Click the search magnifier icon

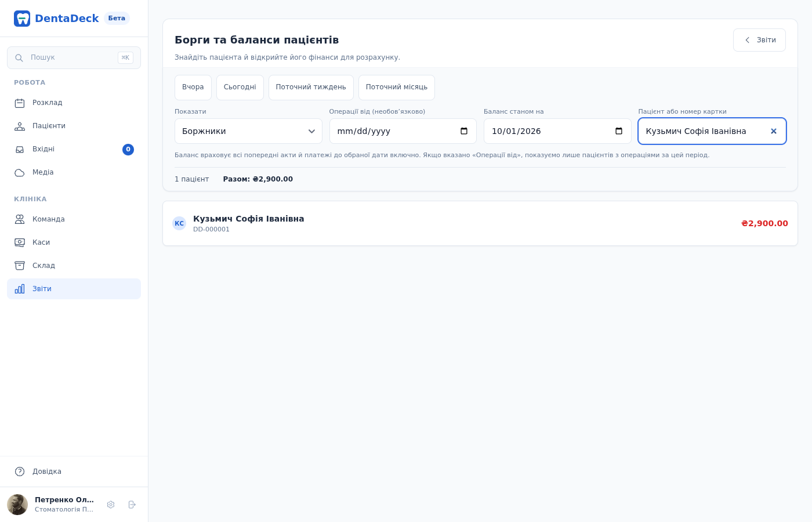tap(19, 58)
